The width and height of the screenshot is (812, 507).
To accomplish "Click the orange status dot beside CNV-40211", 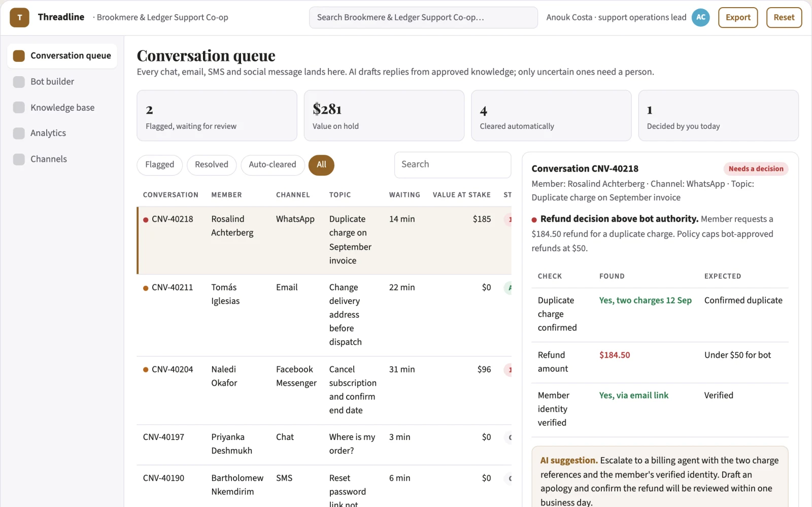I will [x=146, y=288].
